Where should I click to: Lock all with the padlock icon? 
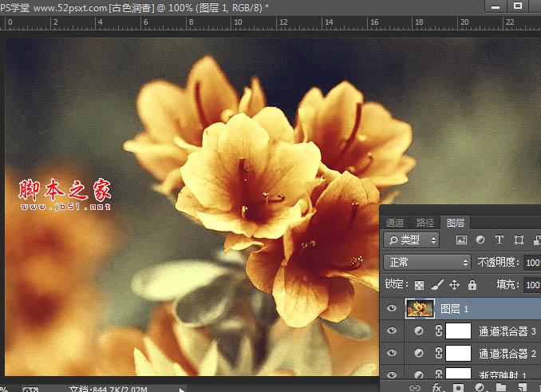[x=472, y=285]
